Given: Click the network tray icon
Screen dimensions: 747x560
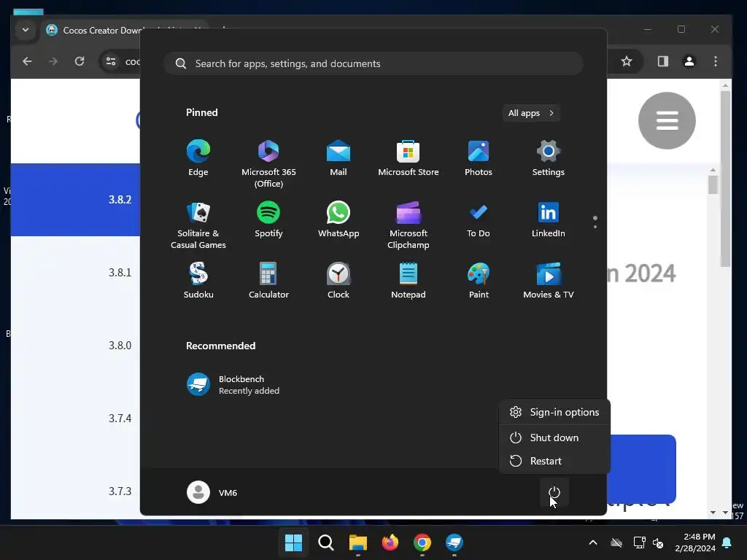Looking at the screenshot, I should click(638, 542).
